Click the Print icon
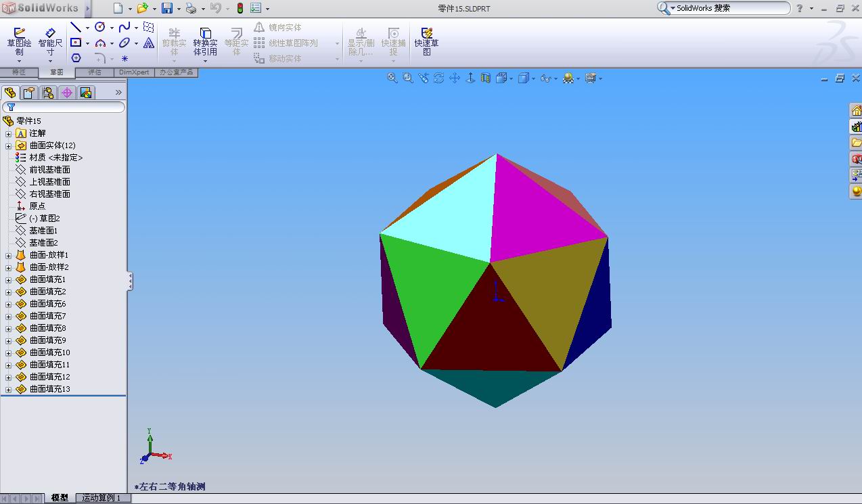 pyautogui.click(x=191, y=8)
